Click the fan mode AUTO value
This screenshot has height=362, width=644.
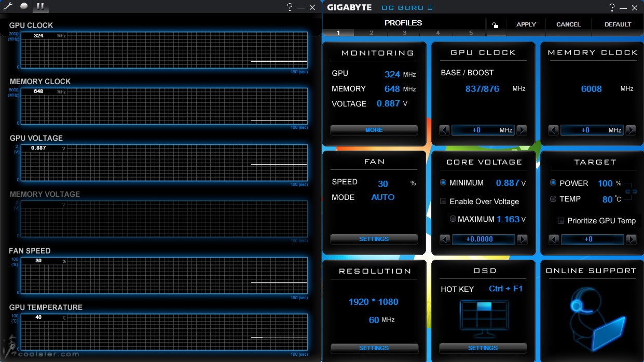pos(383,197)
